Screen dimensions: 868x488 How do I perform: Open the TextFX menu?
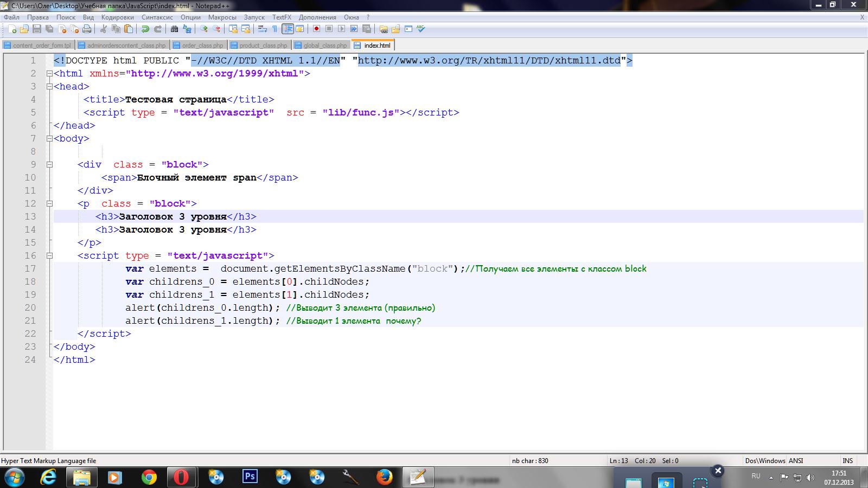tap(282, 17)
